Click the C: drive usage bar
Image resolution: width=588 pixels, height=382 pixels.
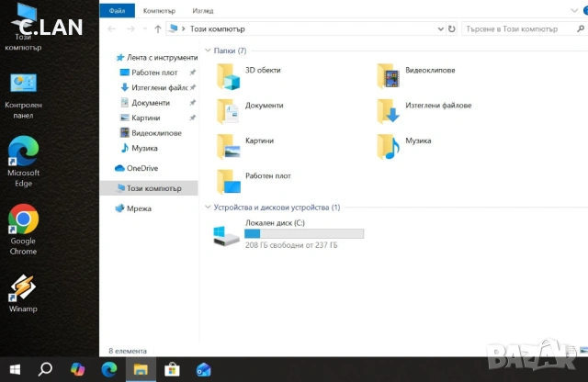click(304, 233)
